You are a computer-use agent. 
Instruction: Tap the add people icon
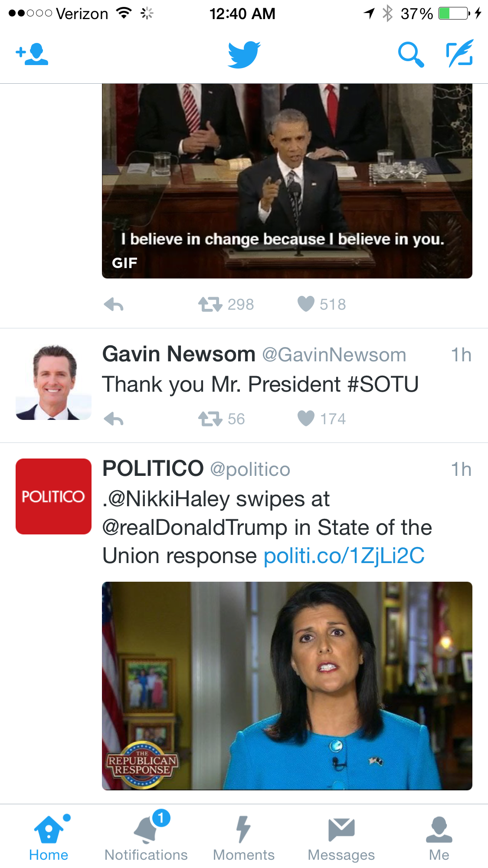tap(32, 54)
